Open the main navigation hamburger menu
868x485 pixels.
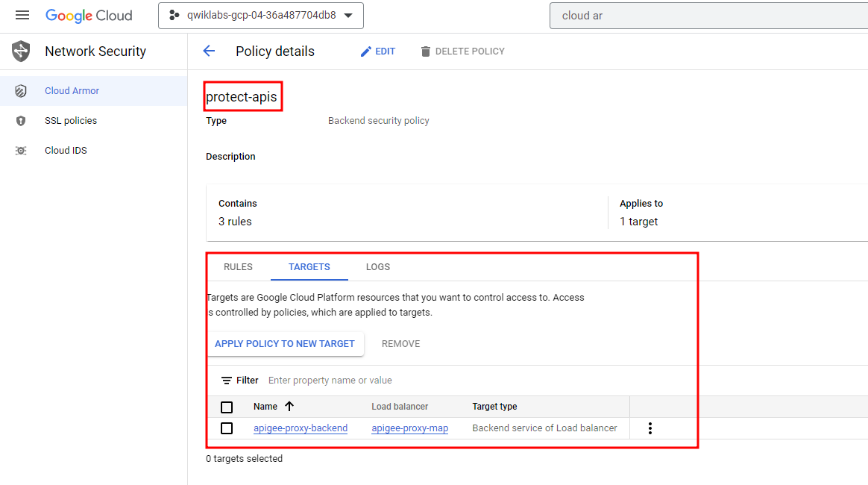click(22, 15)
